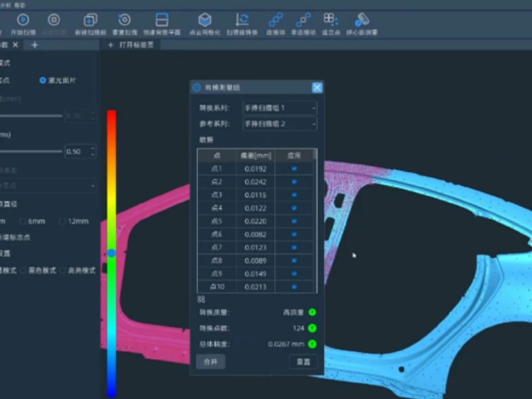532x399 pixels.
Task: Open the disabled dropdown in left panel
Action: 47,186
